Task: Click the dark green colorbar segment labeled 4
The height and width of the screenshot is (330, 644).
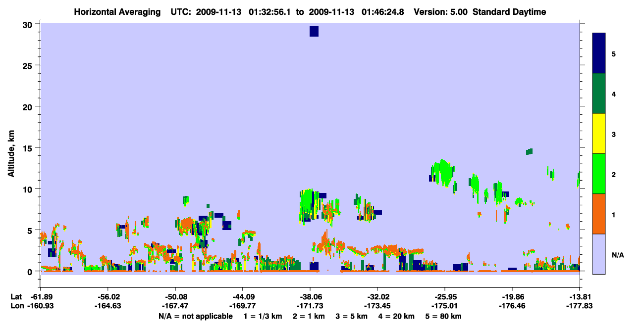Action: click(599, 94)
